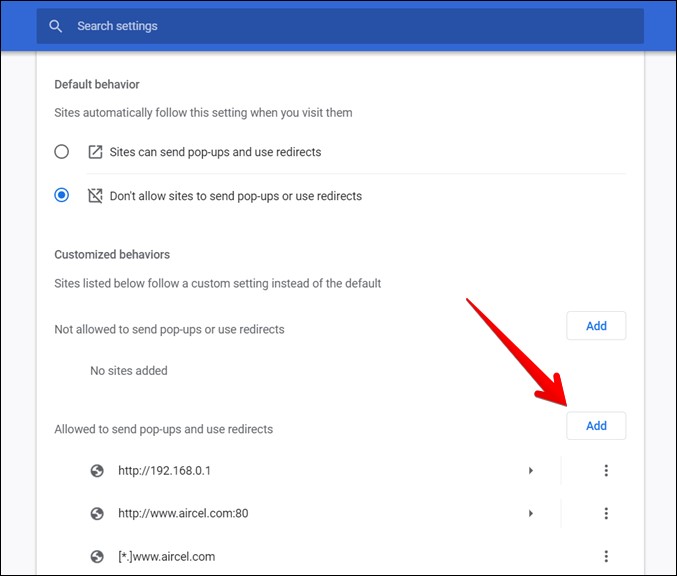Expand site details arrow for http://www.aircel.com:80
Screen dimensions: 677x576
[x=531, y=513]
